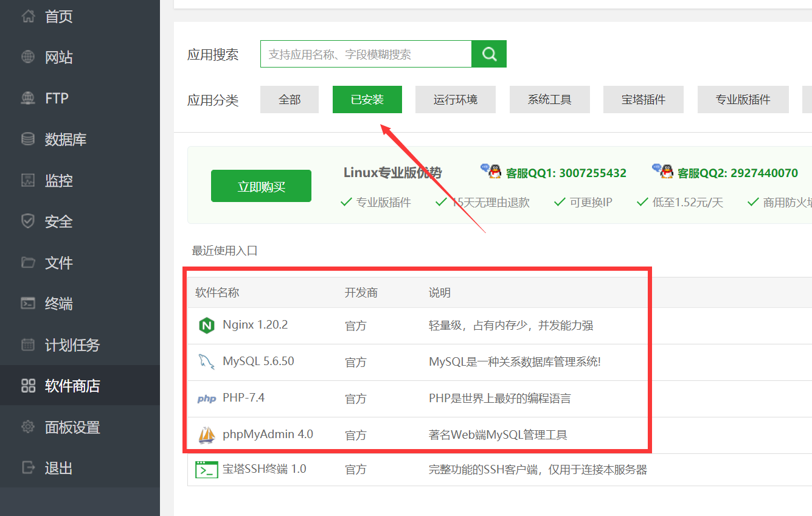Open MySQL 5.6.50 software name
Screen dimensions: 812x516
coord(259,361)
